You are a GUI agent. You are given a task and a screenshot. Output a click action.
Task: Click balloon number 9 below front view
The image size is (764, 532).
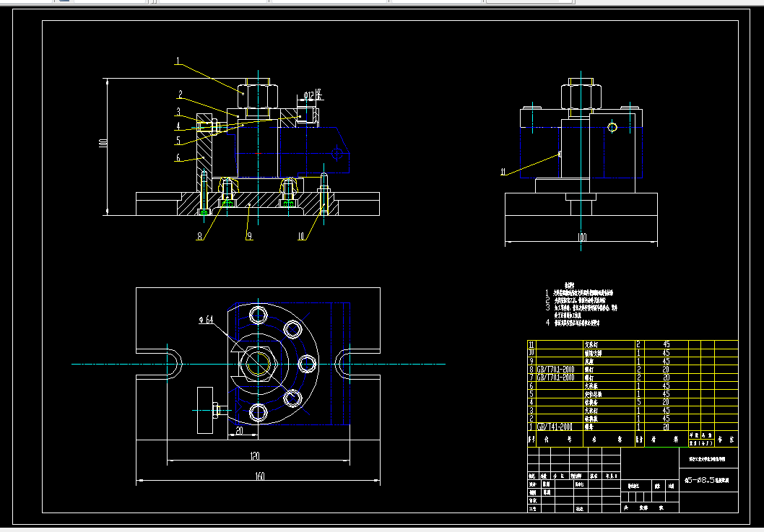pos(248,236)
